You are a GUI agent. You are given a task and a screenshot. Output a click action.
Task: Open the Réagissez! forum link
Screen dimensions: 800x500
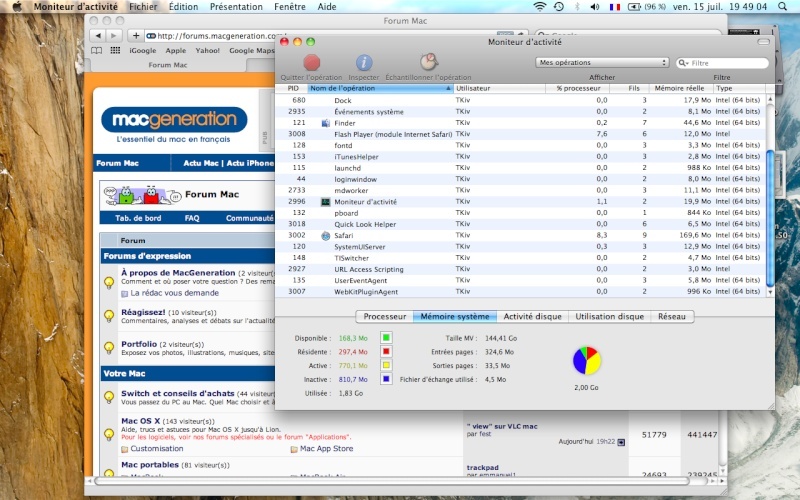click(x=143, y=312)
